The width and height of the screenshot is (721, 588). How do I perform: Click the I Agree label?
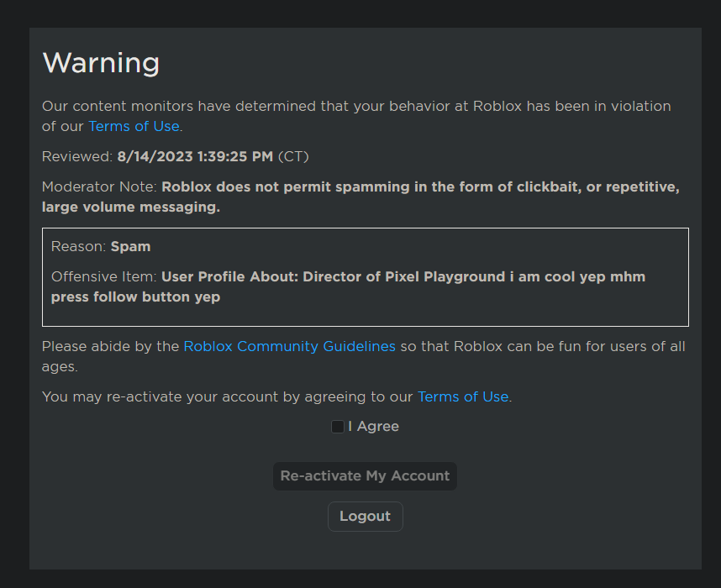click(x=373, y=427)
